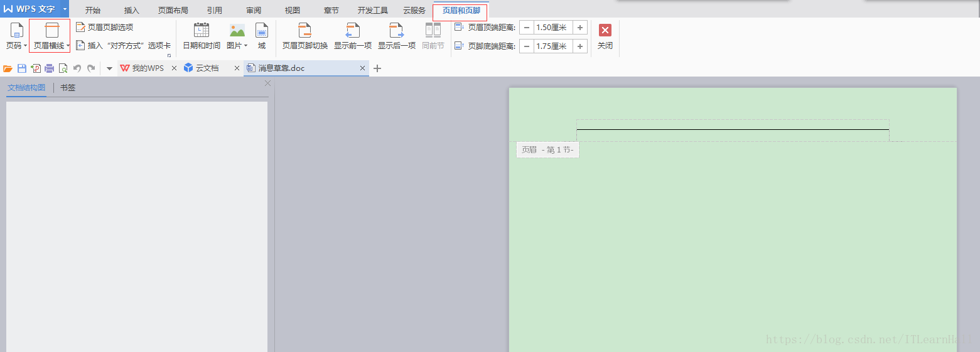Open ribbon group dialog launcher corner
Viewport: 980px width, 352px height.
[x=169, y=55]
